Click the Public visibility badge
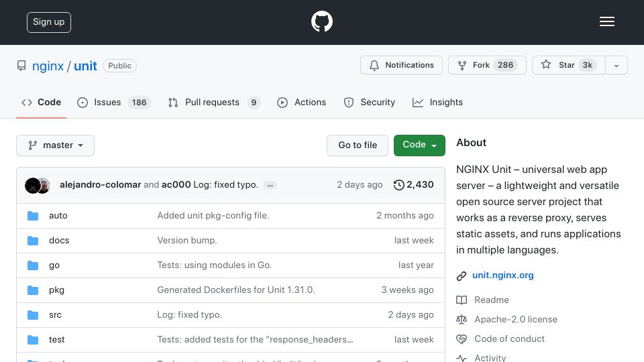The width and height of the screenshot is (644, 362). pyautogui.click(x=119, y=66)
